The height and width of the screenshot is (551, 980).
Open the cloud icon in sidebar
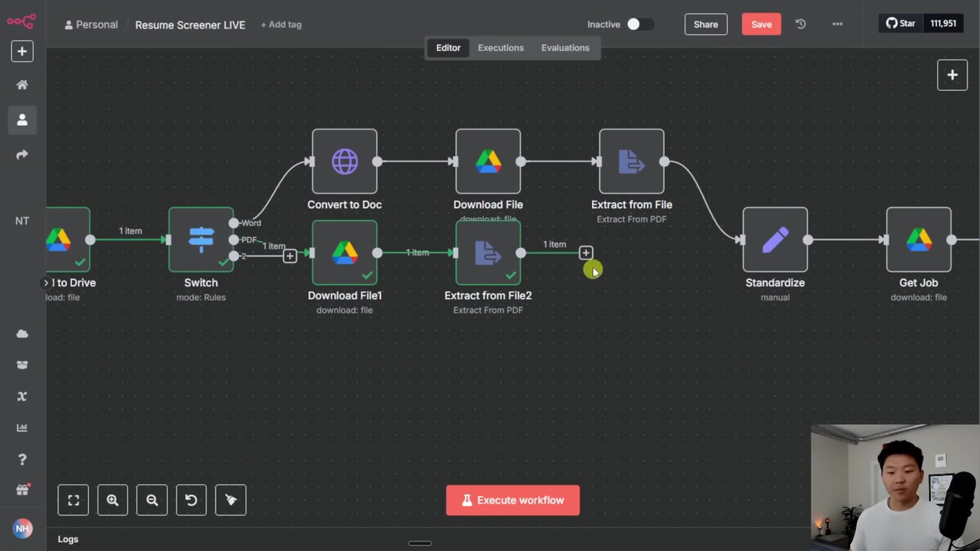[22, 334]
